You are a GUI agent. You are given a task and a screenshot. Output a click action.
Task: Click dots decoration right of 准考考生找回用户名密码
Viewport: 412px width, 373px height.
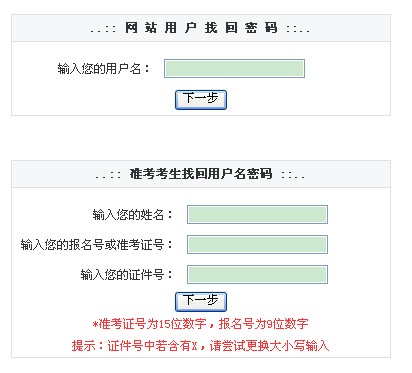tap(293, 175)
